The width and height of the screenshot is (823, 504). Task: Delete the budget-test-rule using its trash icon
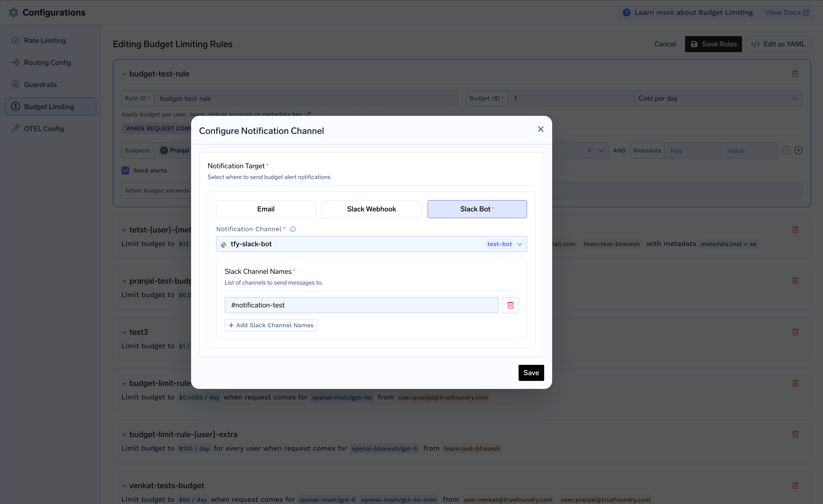[x=795, y=73]
